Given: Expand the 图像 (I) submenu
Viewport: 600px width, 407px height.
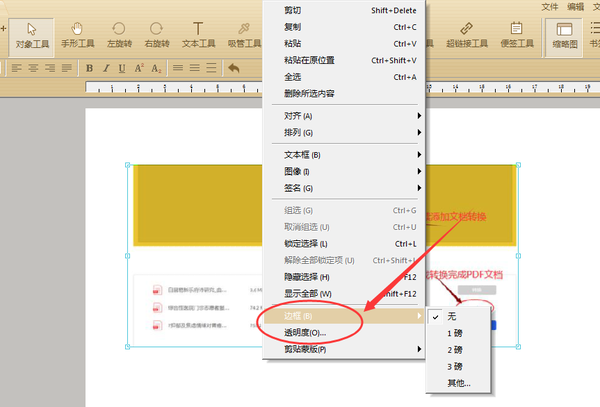Looking at the screenshot, I should click(344, 171).
